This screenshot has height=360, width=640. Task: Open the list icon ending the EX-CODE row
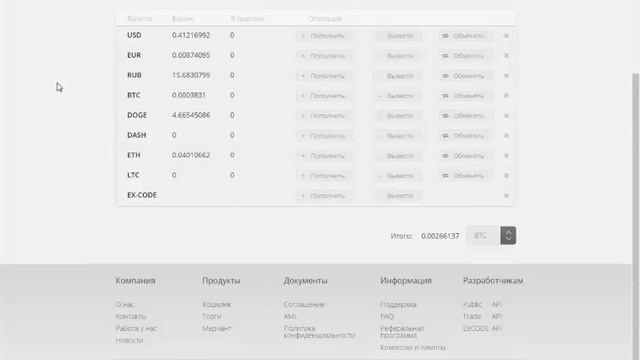point(506,196)
